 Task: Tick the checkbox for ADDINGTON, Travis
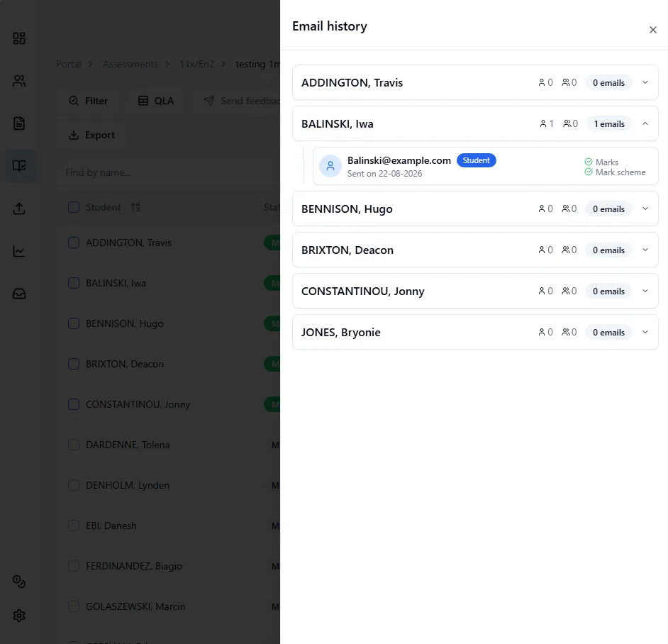coord(74,243)
